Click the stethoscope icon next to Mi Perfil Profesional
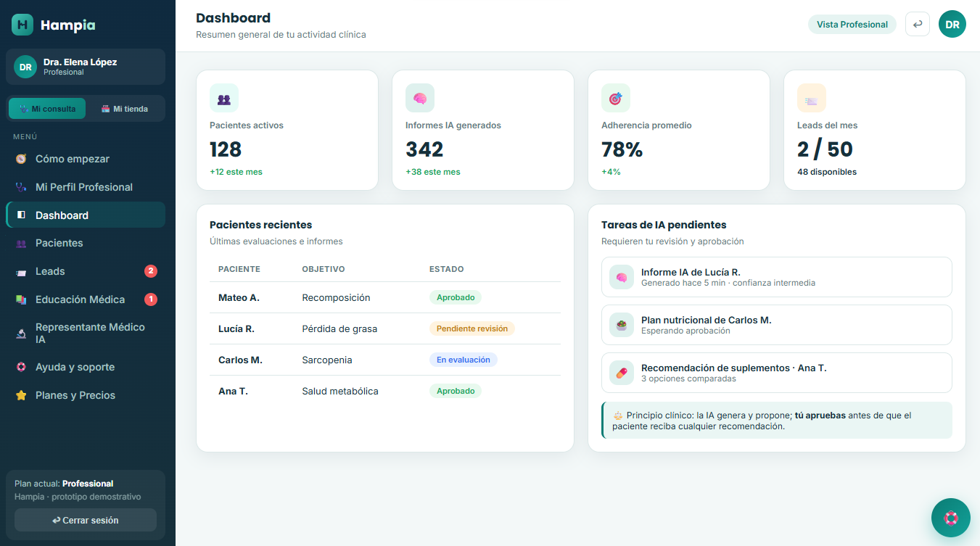Image resolution: width=980 pixels, height=546 pixels. point(21,187)
